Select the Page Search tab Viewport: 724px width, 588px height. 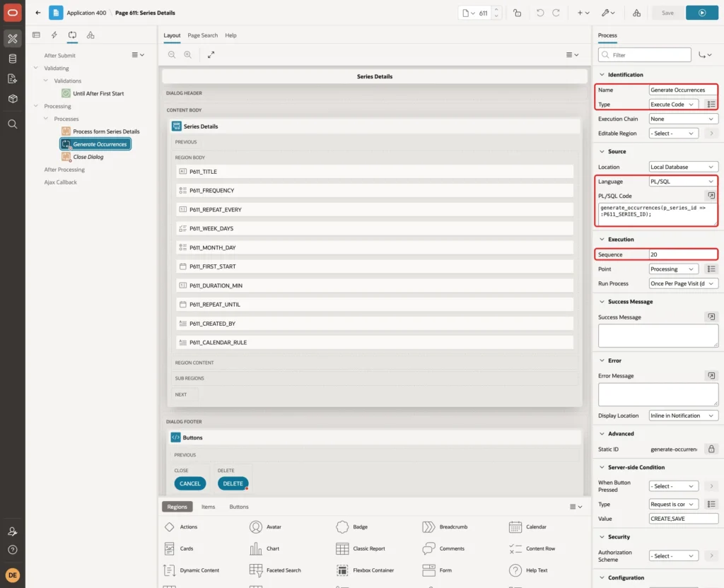[202, 35]
